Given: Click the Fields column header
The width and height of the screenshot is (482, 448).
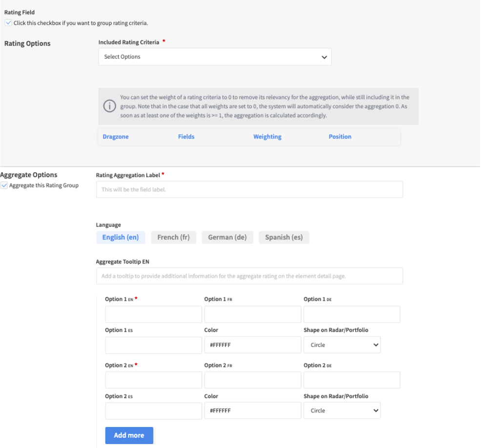Looking at the screenshot, I should pos(186,137).
